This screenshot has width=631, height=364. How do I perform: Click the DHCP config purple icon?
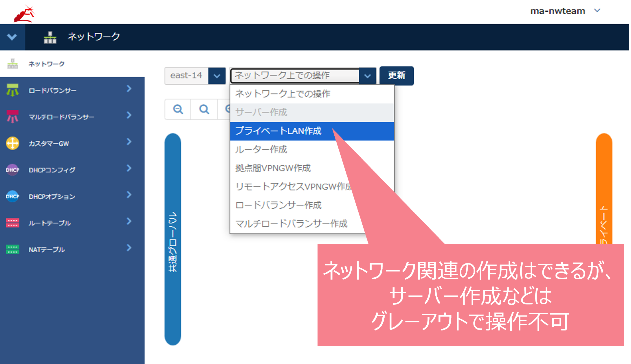pyautogui.click(x=12, y=170)
